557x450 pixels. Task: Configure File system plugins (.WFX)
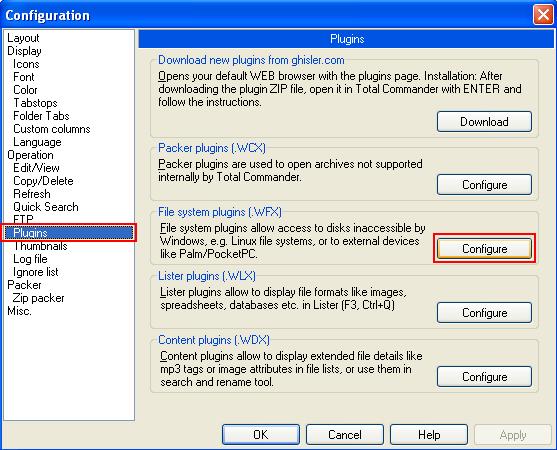tap(484, 249)
